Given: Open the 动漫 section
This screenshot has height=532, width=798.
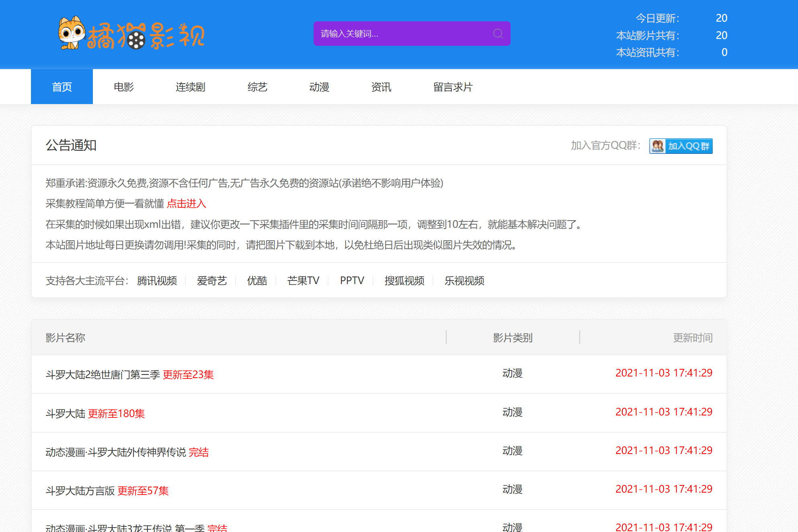Looking at the screenshot, I should point(319,86).
